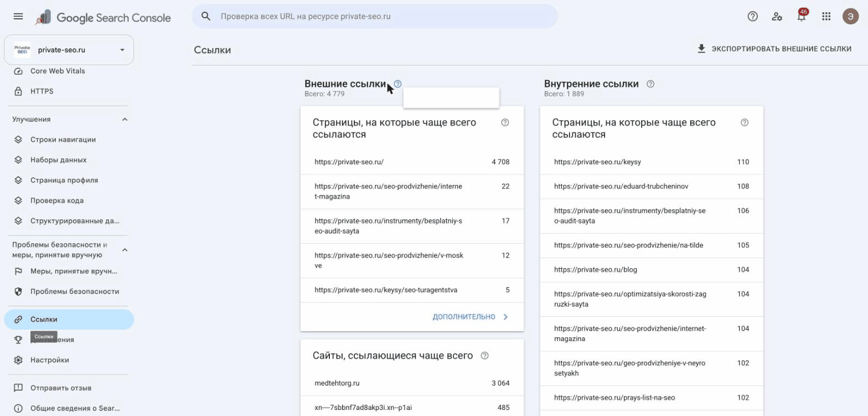This screenshot has height=416, width=868.
Task: Click the Google Search Console logo
Action: pos(104,18)
